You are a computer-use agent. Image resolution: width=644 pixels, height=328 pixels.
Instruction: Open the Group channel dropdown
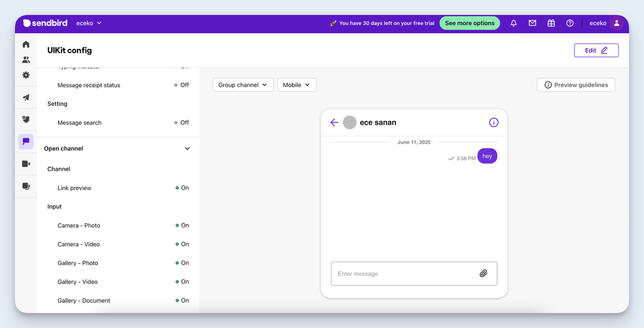click(243, 85)
